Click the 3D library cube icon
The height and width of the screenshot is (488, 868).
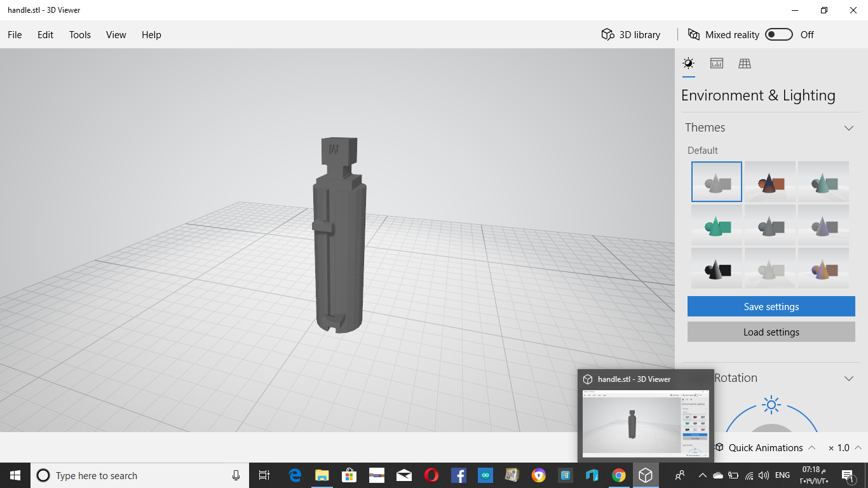click(x=607, y=34)
